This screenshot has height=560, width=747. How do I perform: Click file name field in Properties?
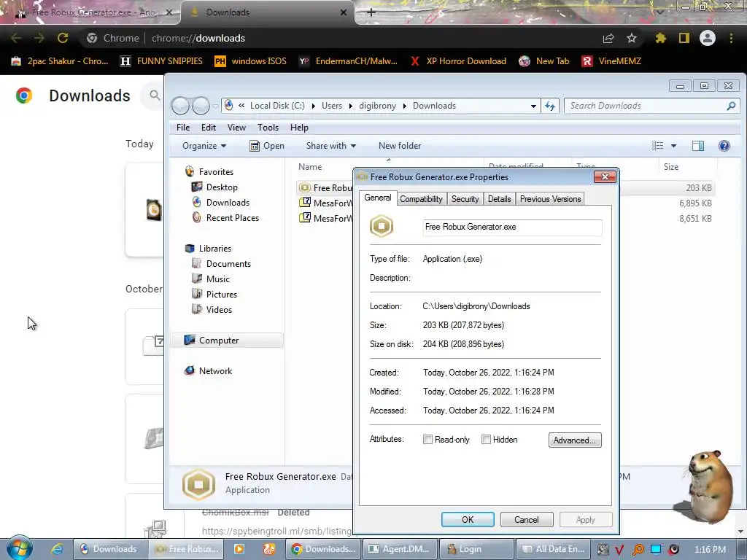(x=512, y=227)
